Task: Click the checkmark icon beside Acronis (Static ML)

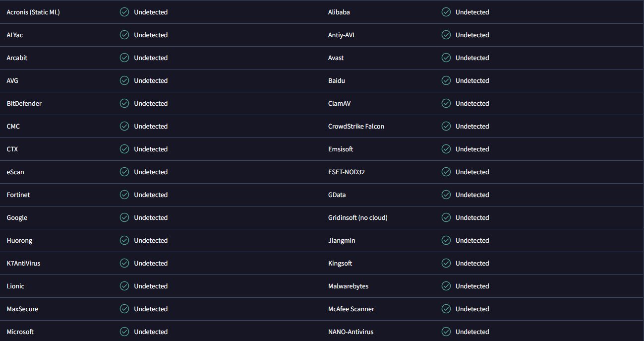Action: click(x=124, y=12)
